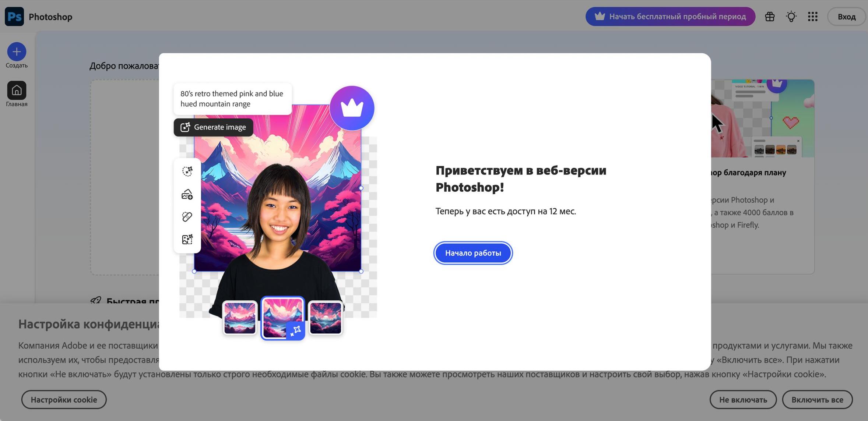Image resolution: width=868 pixels, height=421 pixels.
Task: Click Не включать cookies
Action: point(743,399)
